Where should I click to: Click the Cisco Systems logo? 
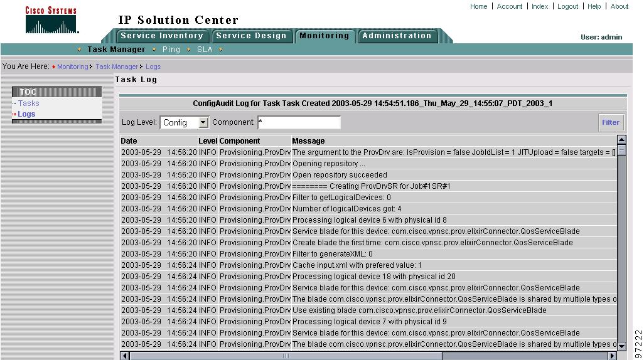(x=51, y=19)
